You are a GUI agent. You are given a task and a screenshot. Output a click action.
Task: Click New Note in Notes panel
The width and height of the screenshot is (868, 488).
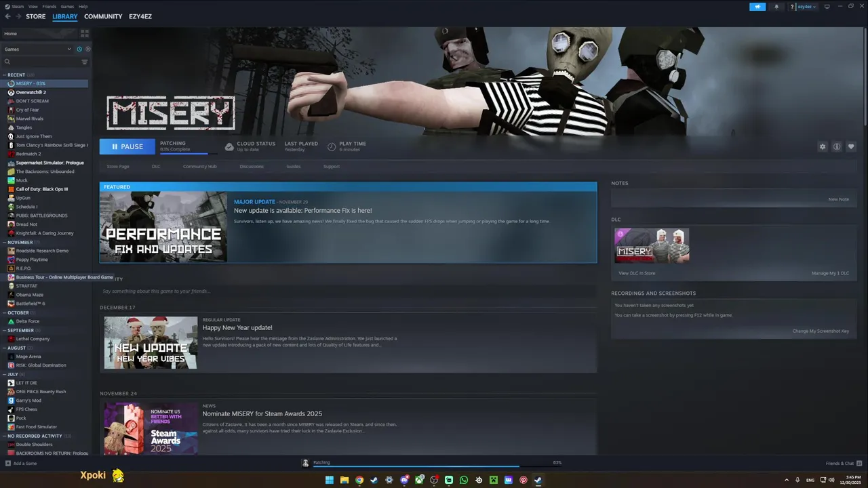[838, 199]
